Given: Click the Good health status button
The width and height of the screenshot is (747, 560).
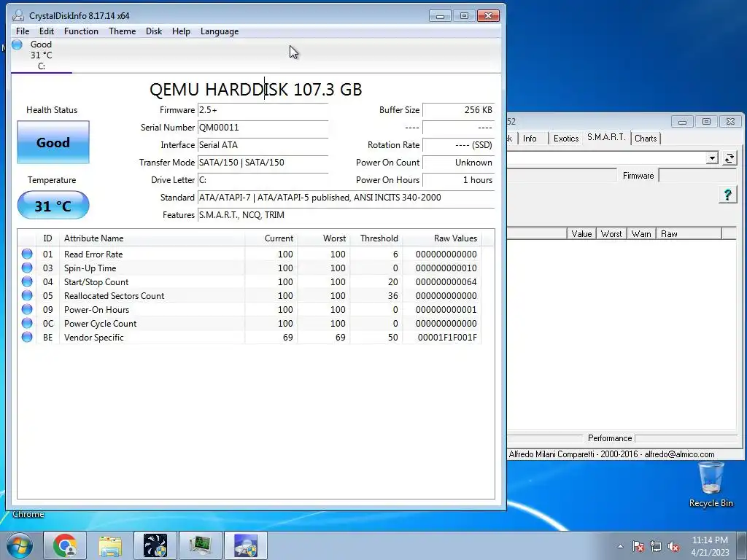Looking at the screenshot, I should pos(53,142).
